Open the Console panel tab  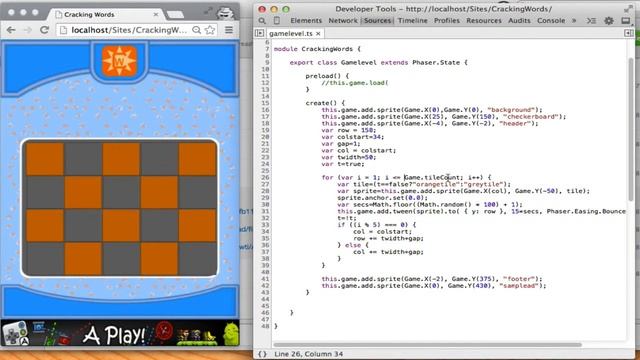[551, 20]
